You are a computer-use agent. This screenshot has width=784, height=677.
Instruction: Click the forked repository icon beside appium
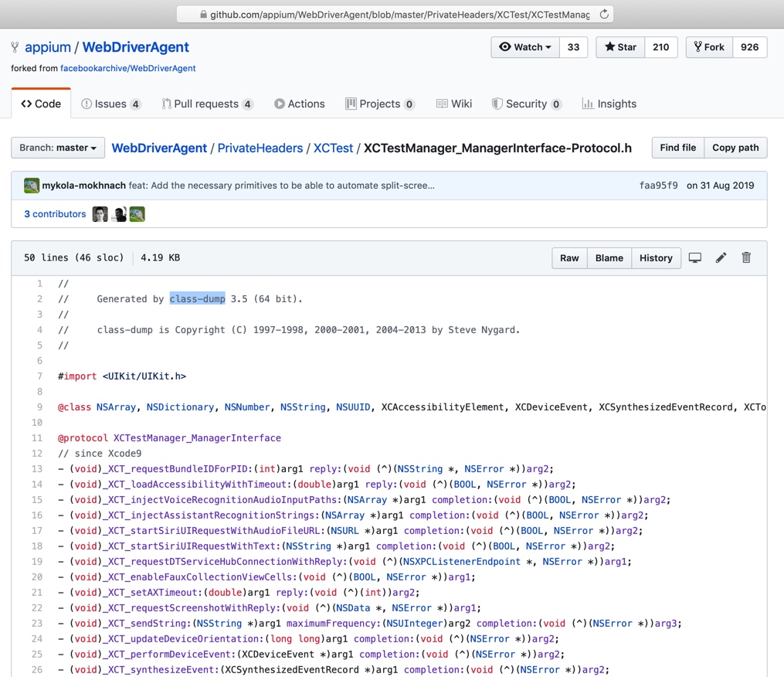pos(15,47)
